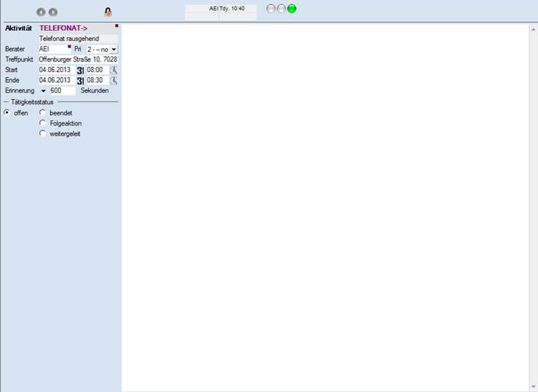Open calendar picker for Ende date

(x=80, y=81)
